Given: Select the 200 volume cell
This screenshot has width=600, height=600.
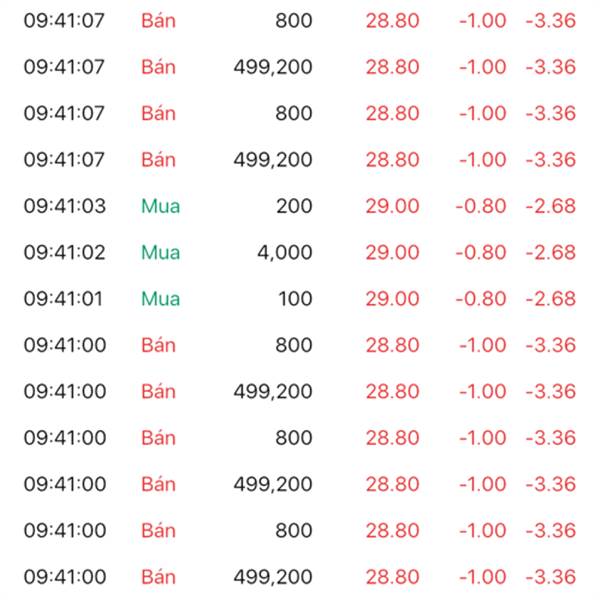Looking at the screenshot, I should click(x=294, y=206).
